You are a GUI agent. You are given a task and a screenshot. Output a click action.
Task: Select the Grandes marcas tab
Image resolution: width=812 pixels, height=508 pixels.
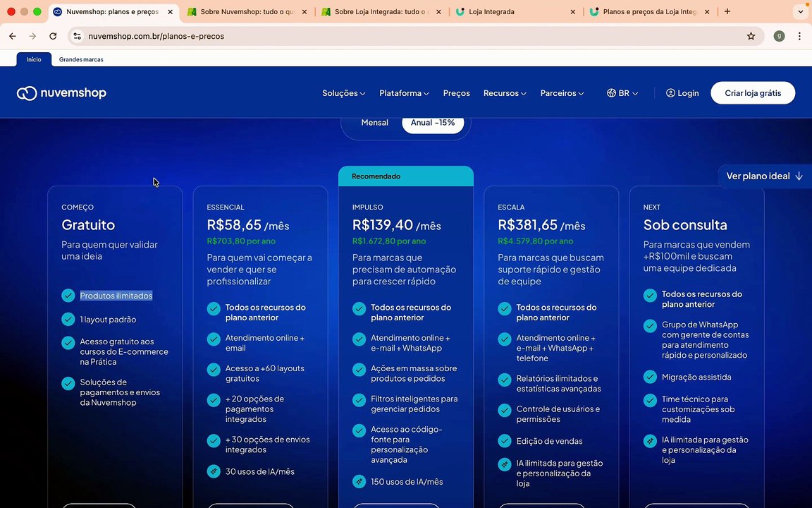(x=81, y=59)
